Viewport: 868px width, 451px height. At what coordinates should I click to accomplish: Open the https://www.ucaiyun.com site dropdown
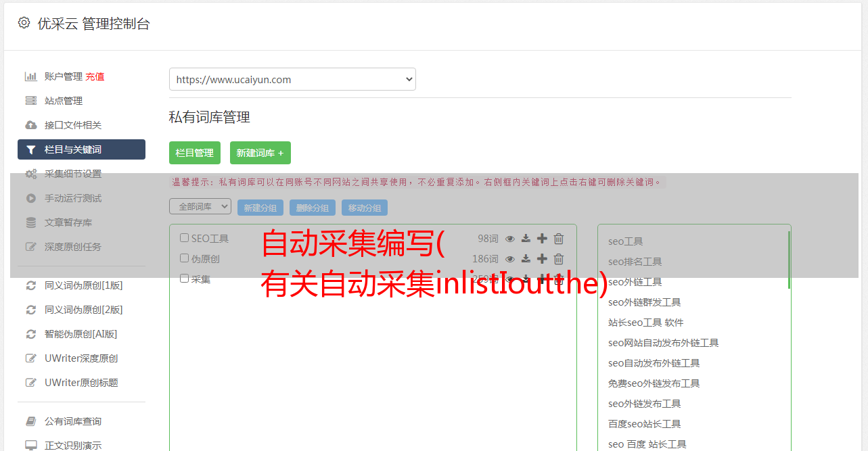coord(292,79)
